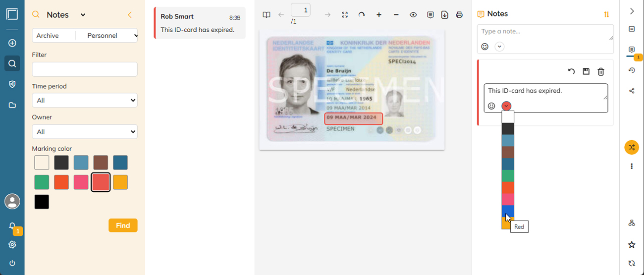Click the ID card document image
The height and width of the screenshot is (275, 644).
(352, 90)
